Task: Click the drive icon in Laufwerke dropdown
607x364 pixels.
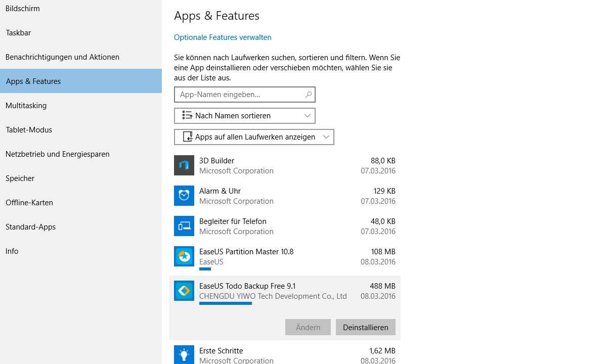Action: (187, 137)
